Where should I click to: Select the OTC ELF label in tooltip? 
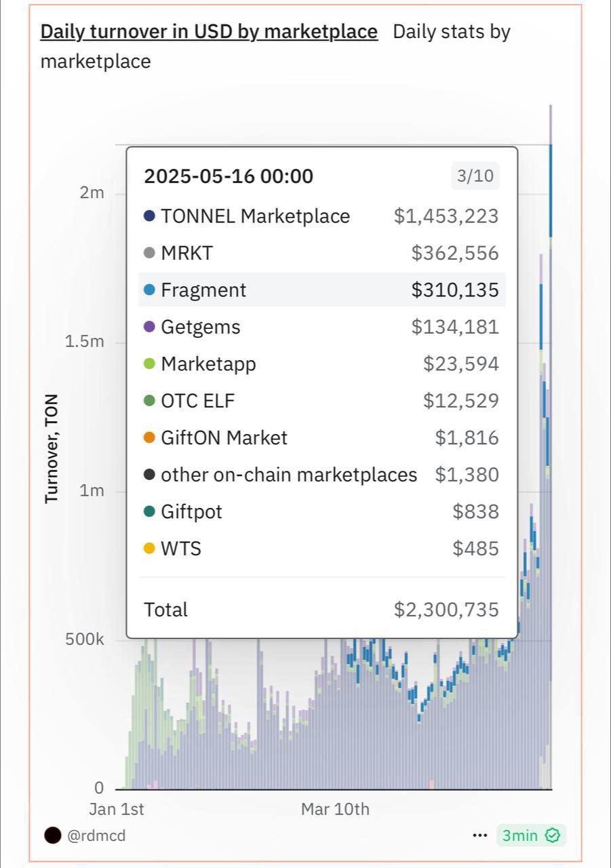point(198,401)
